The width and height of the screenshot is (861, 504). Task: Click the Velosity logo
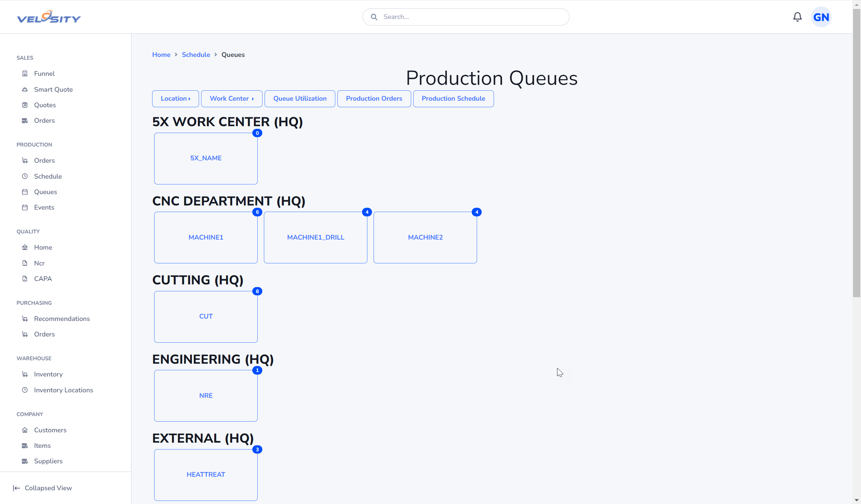click(x=49, y=17)
